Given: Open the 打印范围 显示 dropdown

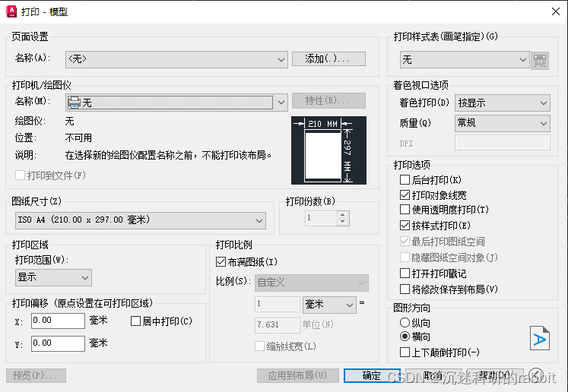Looking at the screenshot, I should (53, 277).
